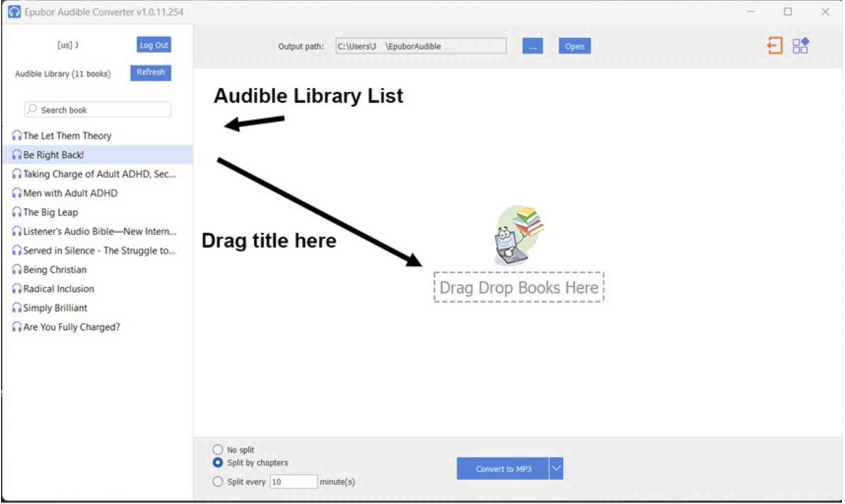Viewport: 845px width, 504px height.
Task: Click headphone icon beside Are You Fully Charged?
Action: click(17, 327)
